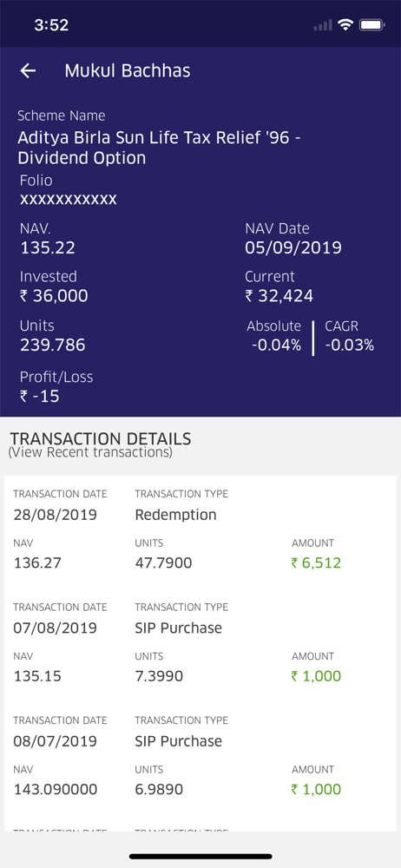Tap the Absolute return -0.04%
Viewport: 401px width, 868px height.
coord(276,345)
